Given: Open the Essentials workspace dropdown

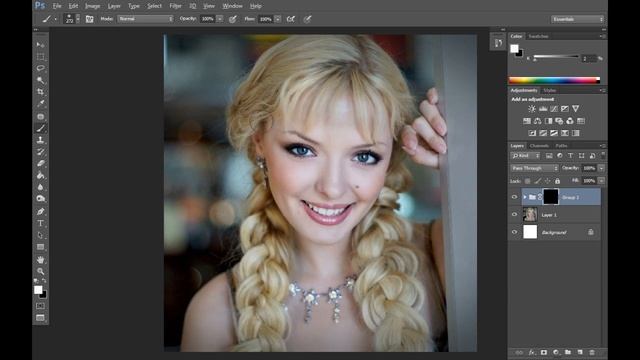Looking at the screenshot, I should coord(577,19).
